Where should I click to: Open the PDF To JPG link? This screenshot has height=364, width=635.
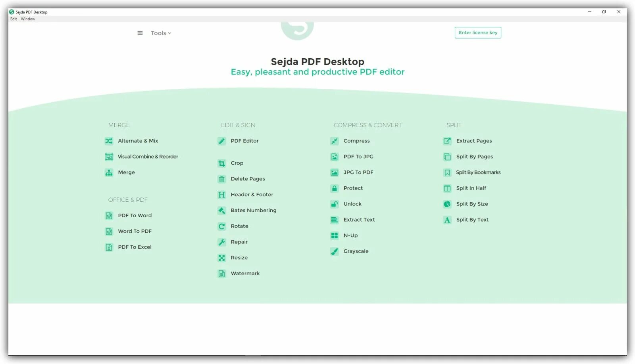(358, 157)
